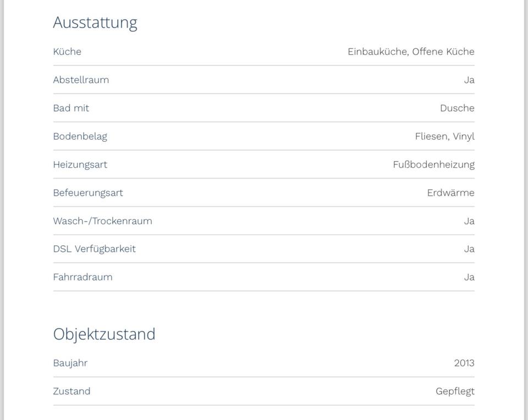This screenshot has height=420, width=528.
Task: Select the Küche row label
Action: tap(67, 52)
